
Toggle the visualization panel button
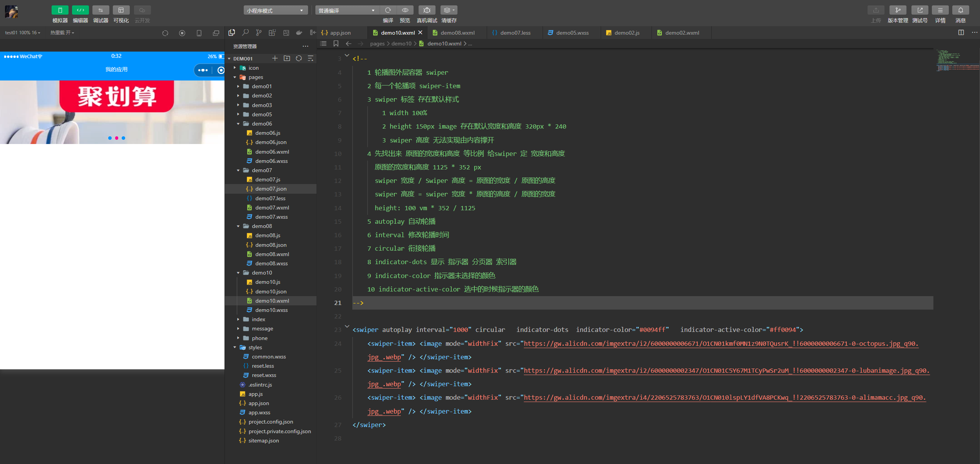(x=121, y=10)
